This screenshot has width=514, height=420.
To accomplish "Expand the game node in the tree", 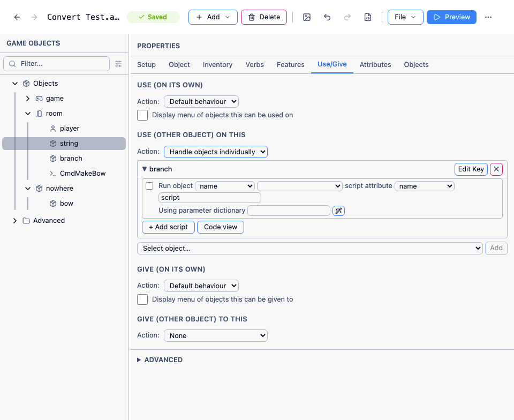I will point(28,99).
